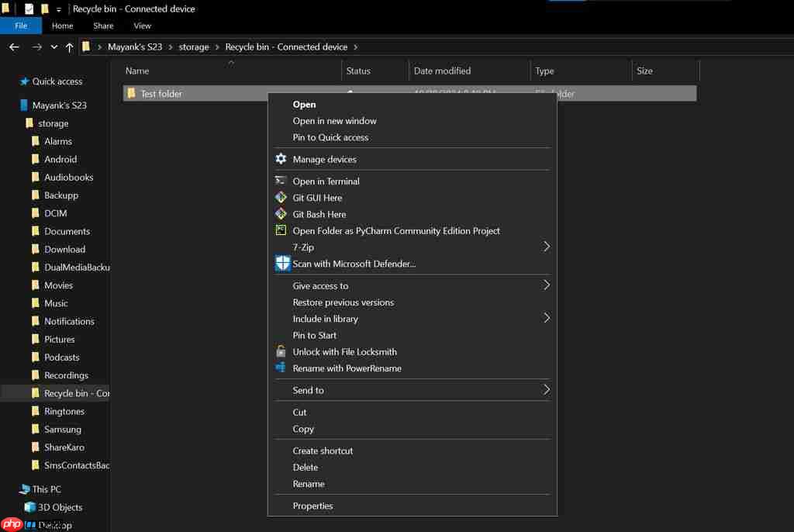
Task: Expand the Send to submenu
Action: [x=309, y=390]
